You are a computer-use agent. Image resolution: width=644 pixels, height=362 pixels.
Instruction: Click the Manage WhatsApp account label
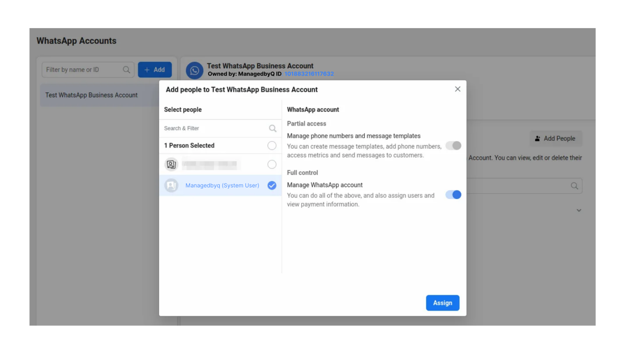pos(325,185)
